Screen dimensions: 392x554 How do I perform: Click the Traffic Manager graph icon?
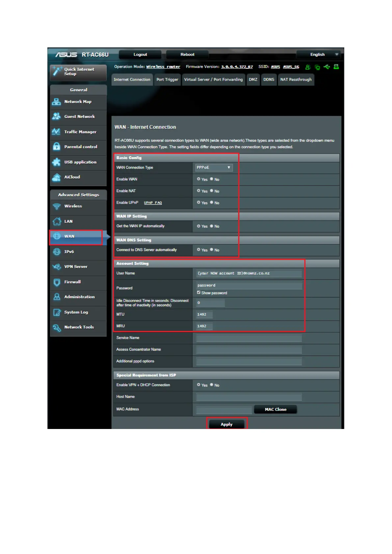pyautogui.click(x=57, y=132)
